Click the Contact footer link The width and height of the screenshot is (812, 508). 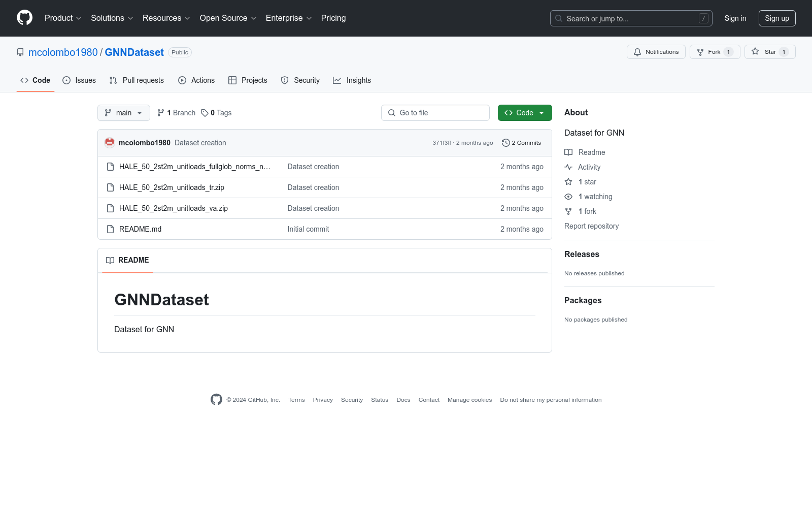429,400
